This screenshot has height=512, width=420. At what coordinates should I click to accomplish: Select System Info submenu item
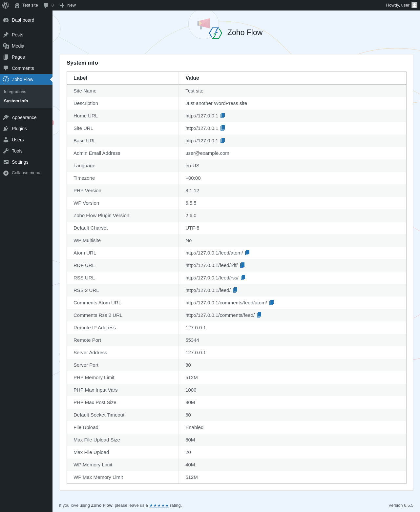click(x=26, y=101)
